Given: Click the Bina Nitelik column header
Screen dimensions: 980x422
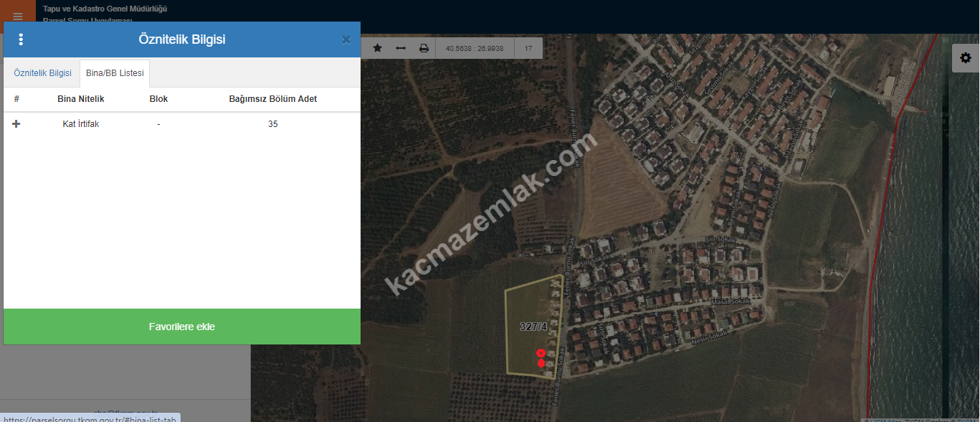Looking at the screenshot, I should coord(81,99).
